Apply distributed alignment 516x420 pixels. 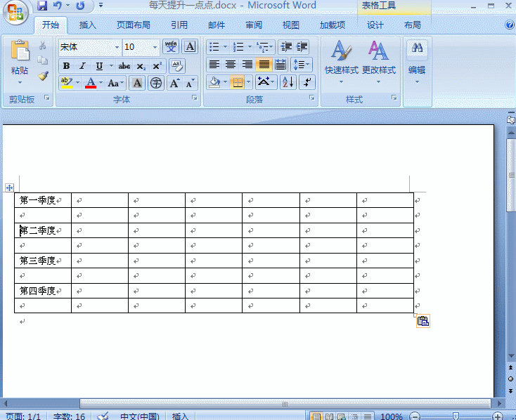click(x=280, y=65)
